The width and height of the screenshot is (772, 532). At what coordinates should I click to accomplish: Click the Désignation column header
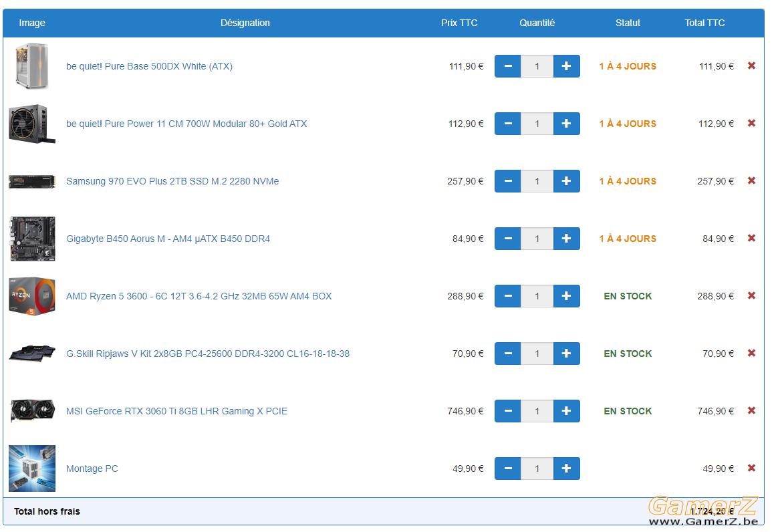pyautogui.click(x=245, y=23)
